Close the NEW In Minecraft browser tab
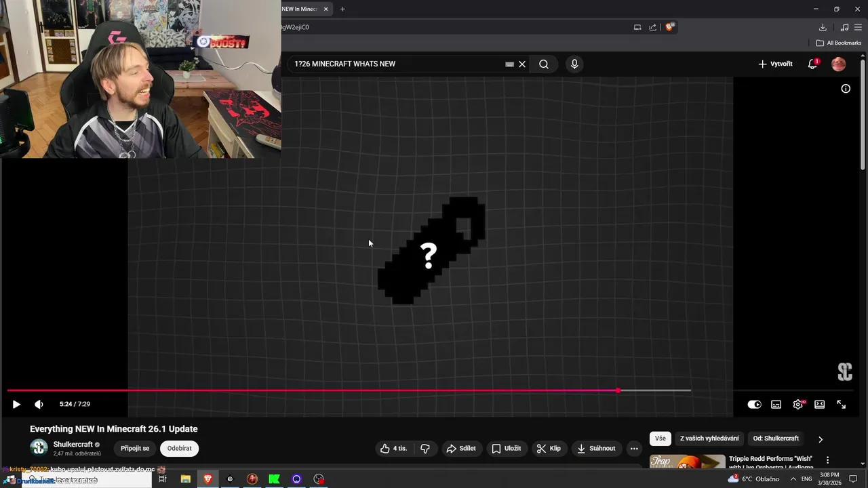This screenshot has height=488, width=868. [326, 9]
